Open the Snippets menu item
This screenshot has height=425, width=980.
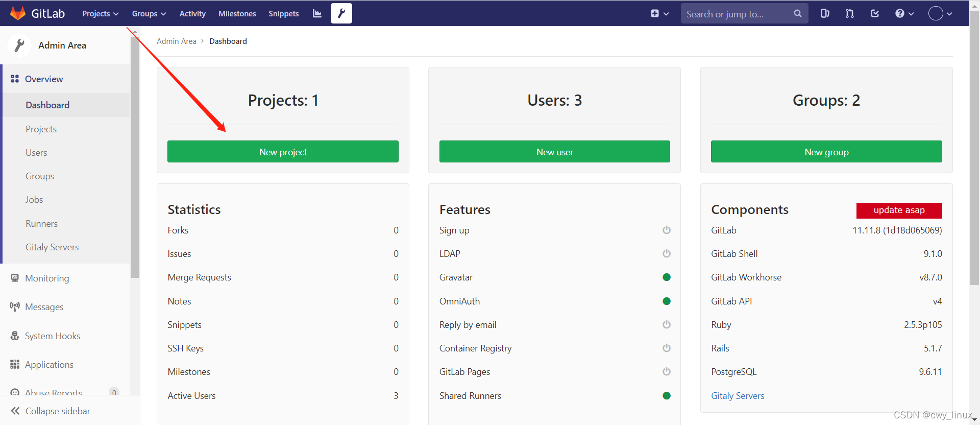[x=284, y=14]
